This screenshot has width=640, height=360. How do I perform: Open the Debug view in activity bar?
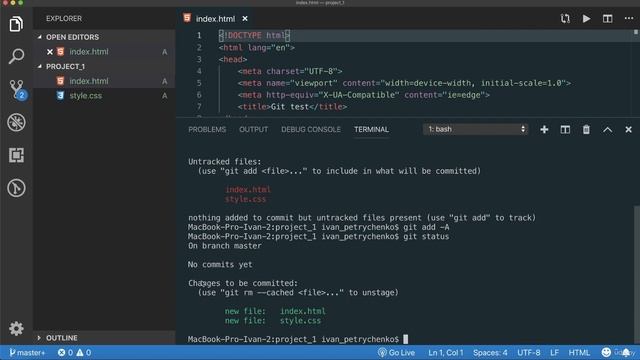16,122
